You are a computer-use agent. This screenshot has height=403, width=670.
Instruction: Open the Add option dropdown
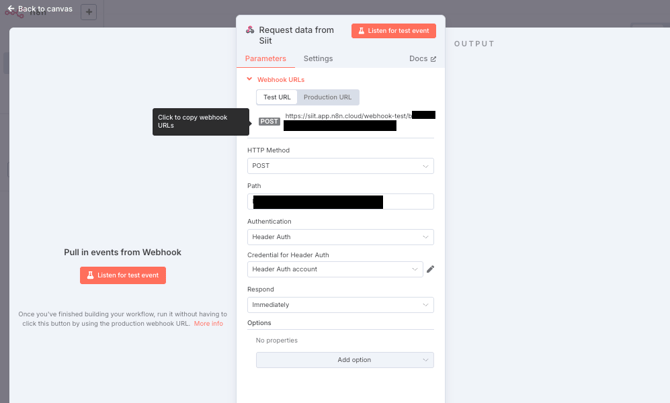pyautogui.click(x=345, y=360)
